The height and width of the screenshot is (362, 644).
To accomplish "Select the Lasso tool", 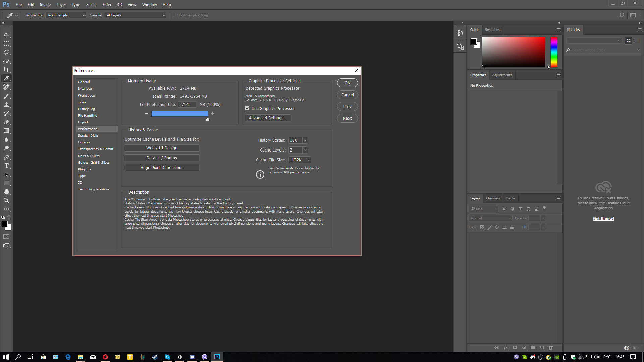I will 6,52.
